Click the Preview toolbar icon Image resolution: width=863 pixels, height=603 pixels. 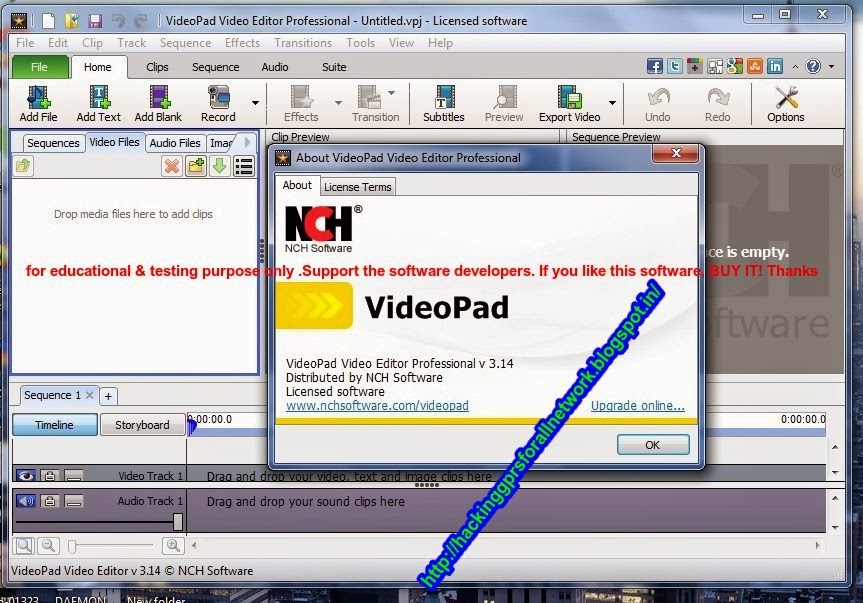[x=504, y=103]
